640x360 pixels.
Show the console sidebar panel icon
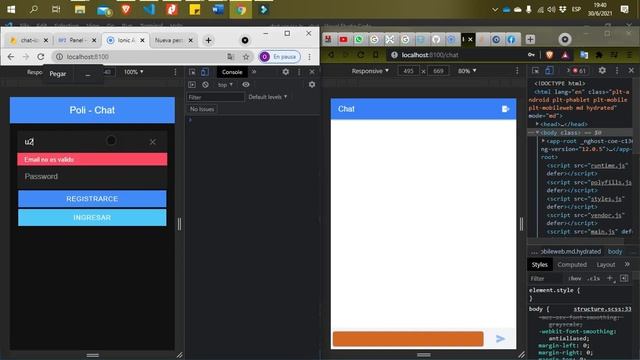point(192,84)
